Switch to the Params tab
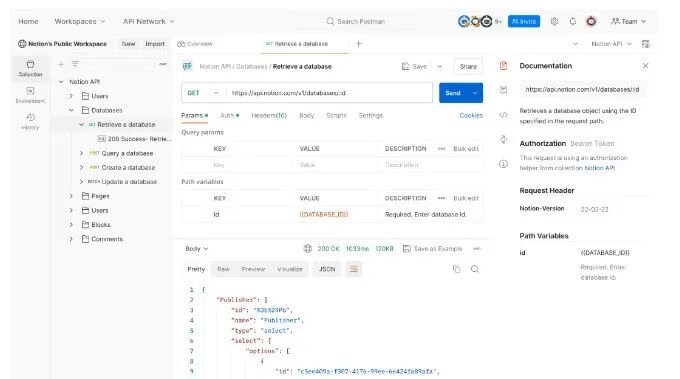Image resolution: width=680 pixels, height=379 pixels. tap(194, 115)
